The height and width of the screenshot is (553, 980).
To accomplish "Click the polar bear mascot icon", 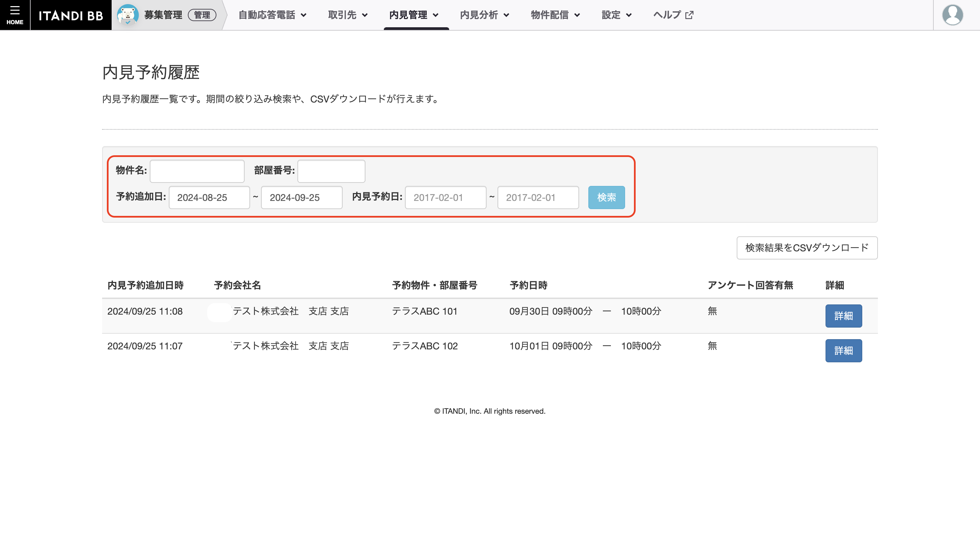I will click(128, 15).
